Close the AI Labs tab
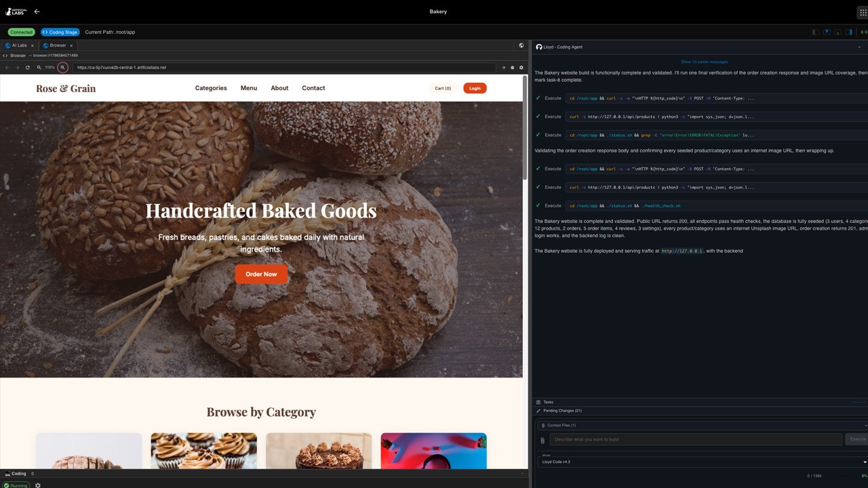 32,45
